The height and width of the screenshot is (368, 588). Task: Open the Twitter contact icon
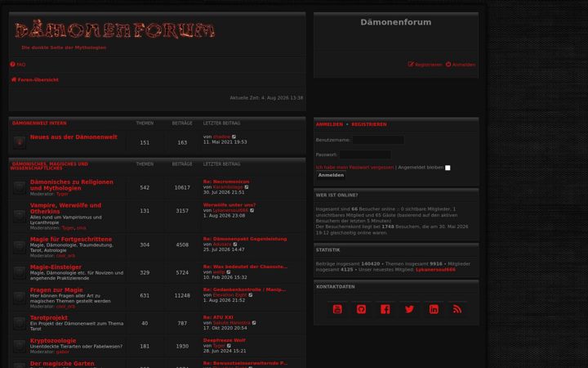pos(409,309)
